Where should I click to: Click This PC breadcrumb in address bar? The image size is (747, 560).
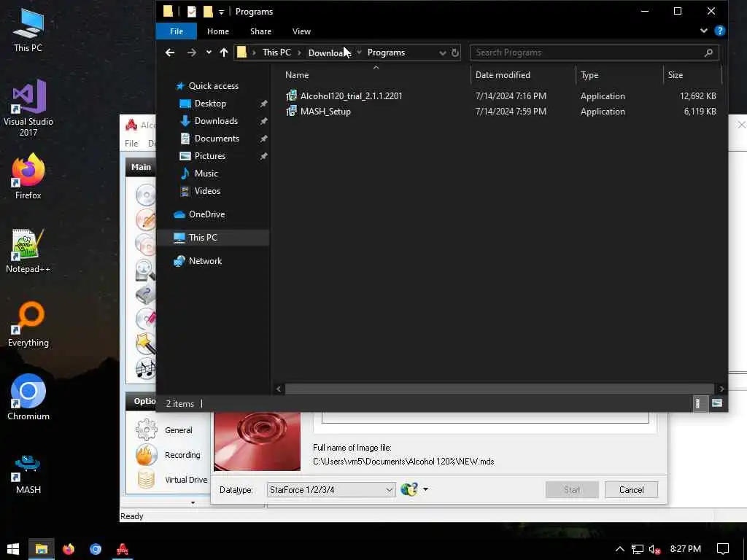click(276, 52)
